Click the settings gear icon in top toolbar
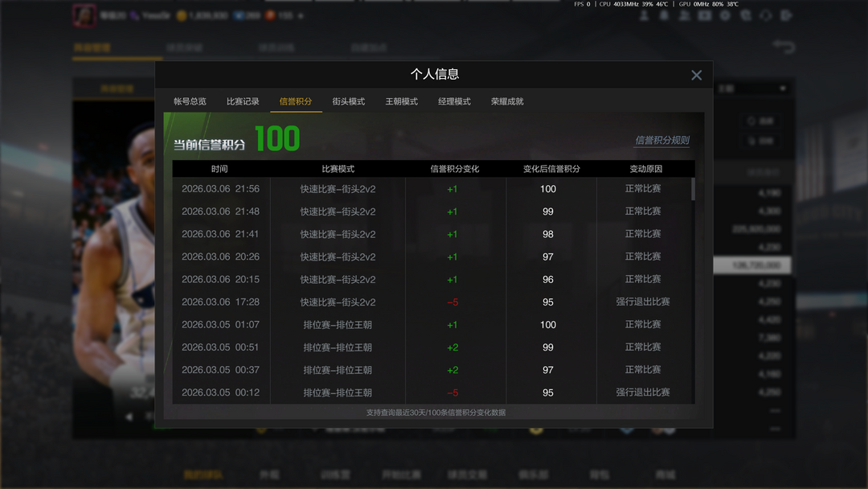The width and height of the screenshot is (868, 489). coord(725,15)
